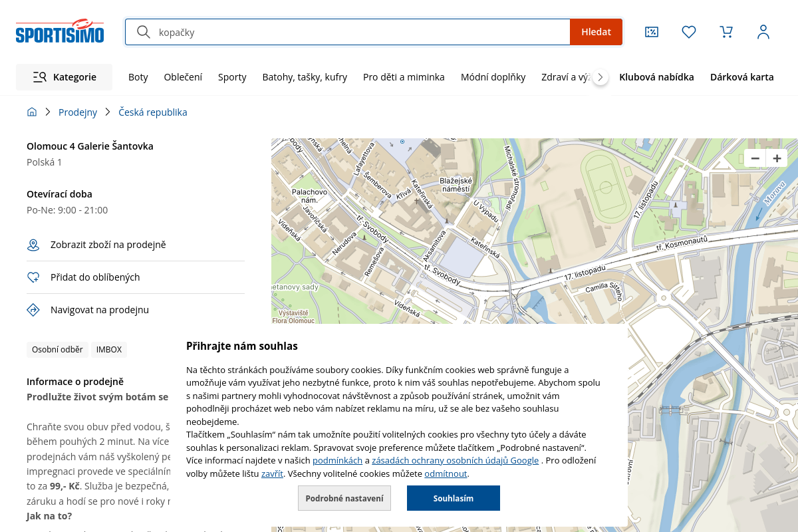798x532 pixels.
Task: Expand the Kategorie menu
Action: click(65, 77)
